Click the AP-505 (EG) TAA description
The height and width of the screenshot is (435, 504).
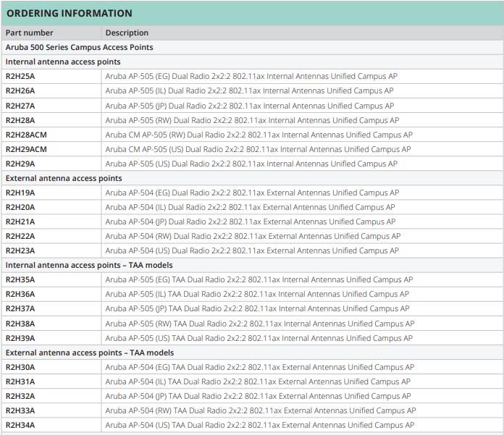(x=259, y=280)
